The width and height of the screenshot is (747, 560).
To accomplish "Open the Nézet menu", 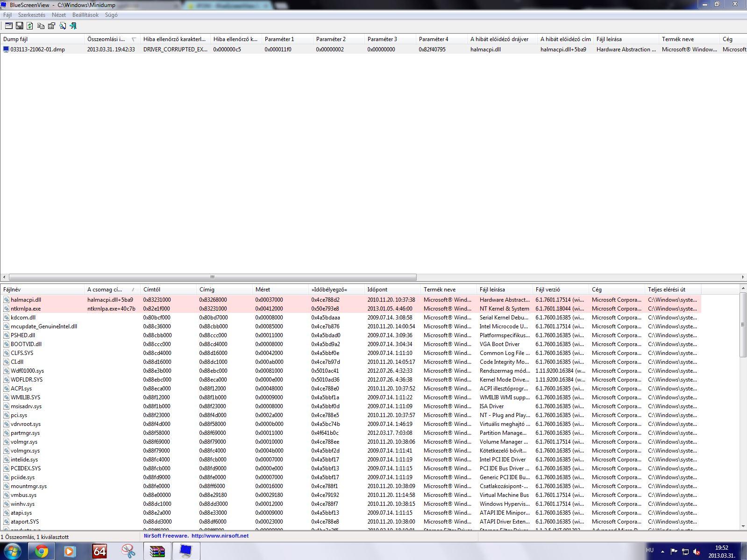I will (59, 15).
